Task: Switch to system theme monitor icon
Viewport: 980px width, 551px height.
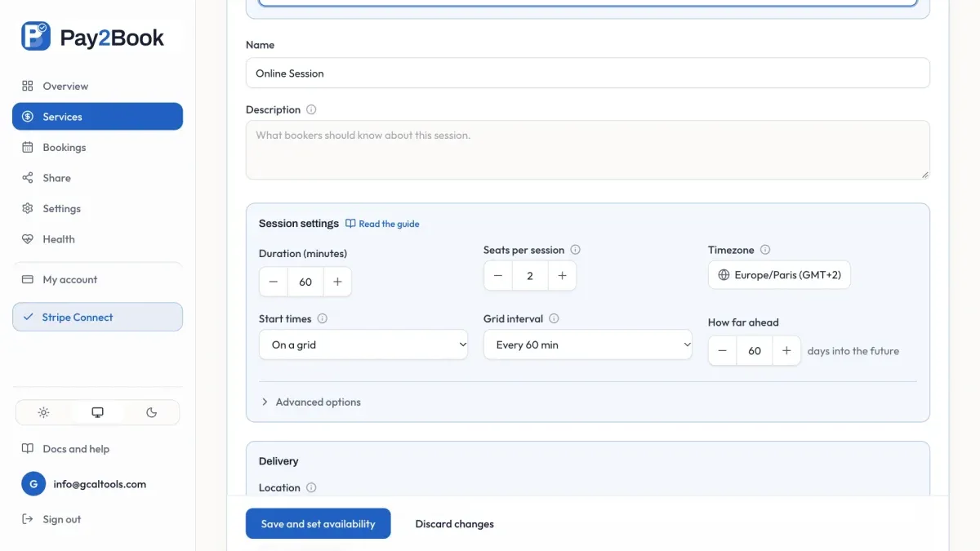Action: pyautogui.click(x=98, y=412)
